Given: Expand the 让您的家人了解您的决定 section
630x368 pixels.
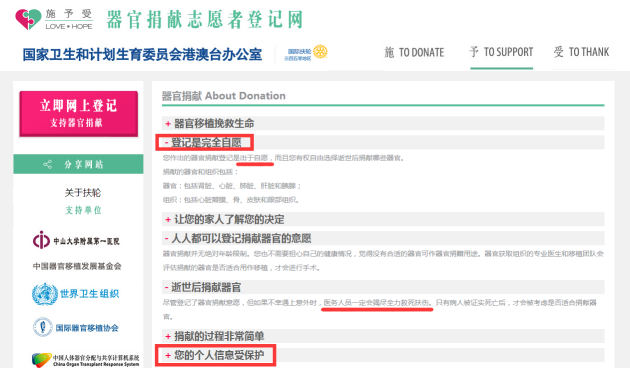Looking at the screenshot, I should pos(383,219).
